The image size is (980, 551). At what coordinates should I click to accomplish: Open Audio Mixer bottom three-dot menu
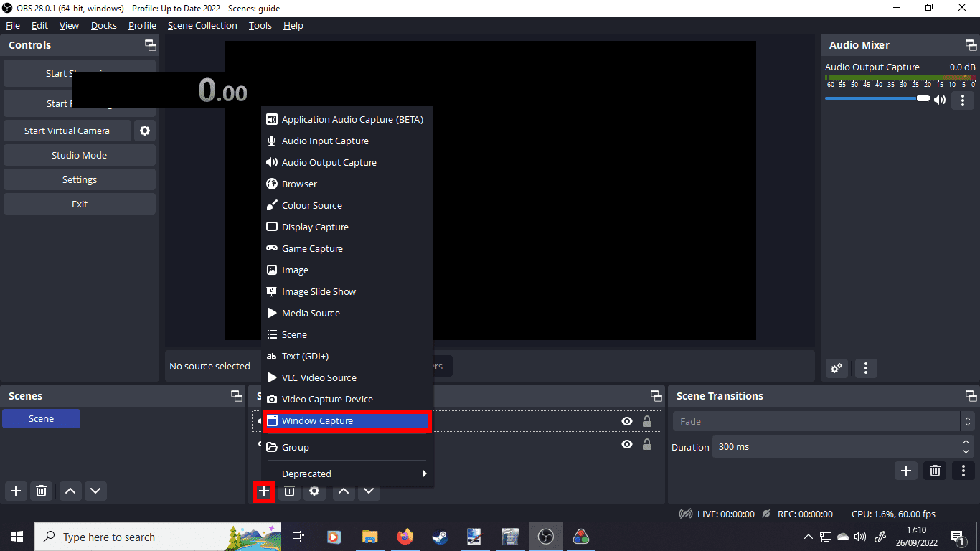866,369
